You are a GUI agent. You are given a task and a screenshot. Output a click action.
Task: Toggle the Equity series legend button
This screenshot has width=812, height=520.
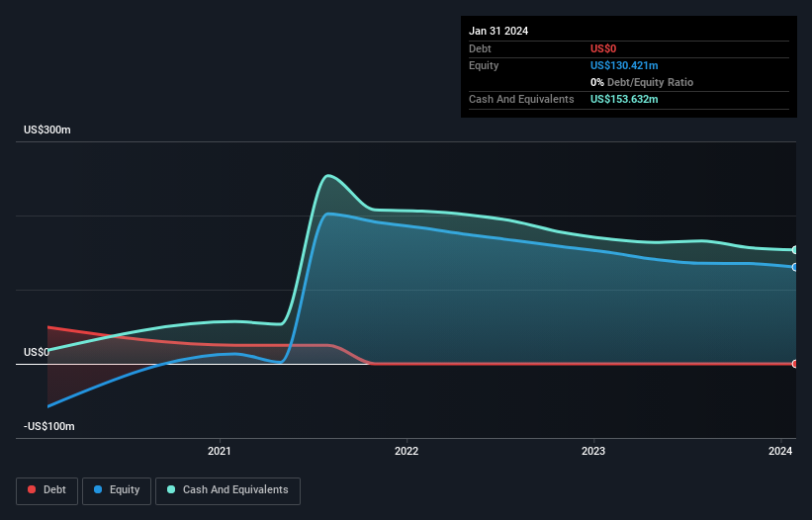pos(117,490)
